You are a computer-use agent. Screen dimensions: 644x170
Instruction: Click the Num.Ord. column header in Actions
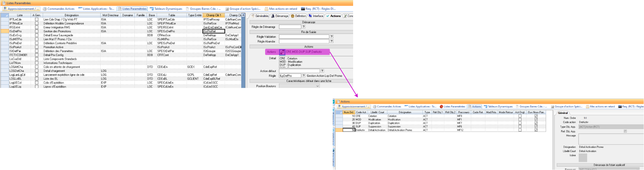(348, 112)
